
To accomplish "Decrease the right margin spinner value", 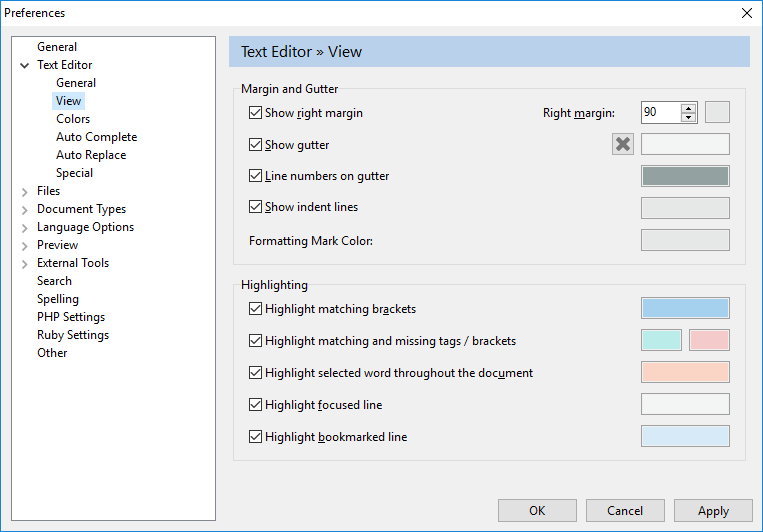I will [x=688, y=117].
